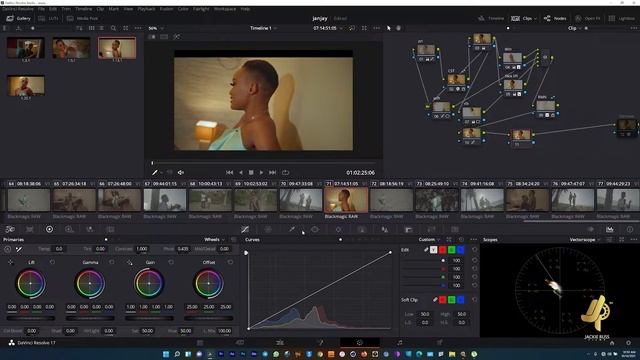Open the Color menu
This screenshot has height=360, width=640.
[x=183, y=9]
